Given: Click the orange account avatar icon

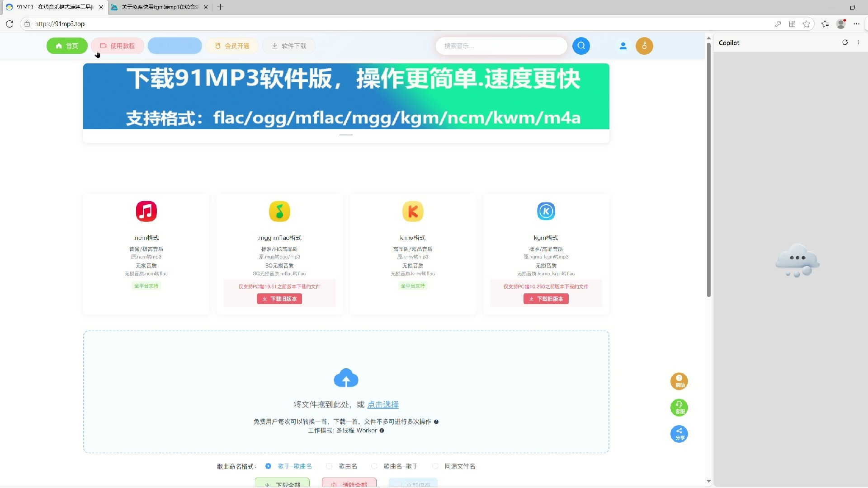Looking at the screenshot, I should pos(644,46).
